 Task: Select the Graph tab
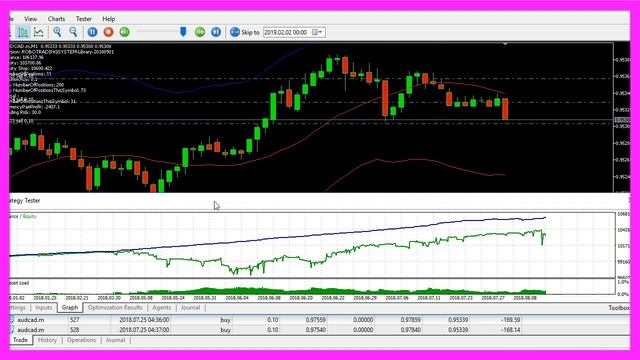pyautogui.click(x=70, y=308)
